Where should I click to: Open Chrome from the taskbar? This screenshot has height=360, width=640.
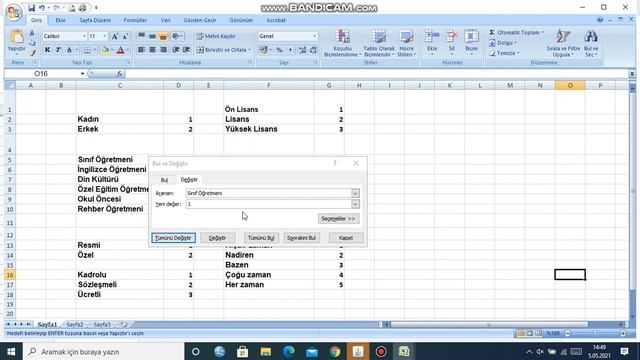tap(335, 351)
